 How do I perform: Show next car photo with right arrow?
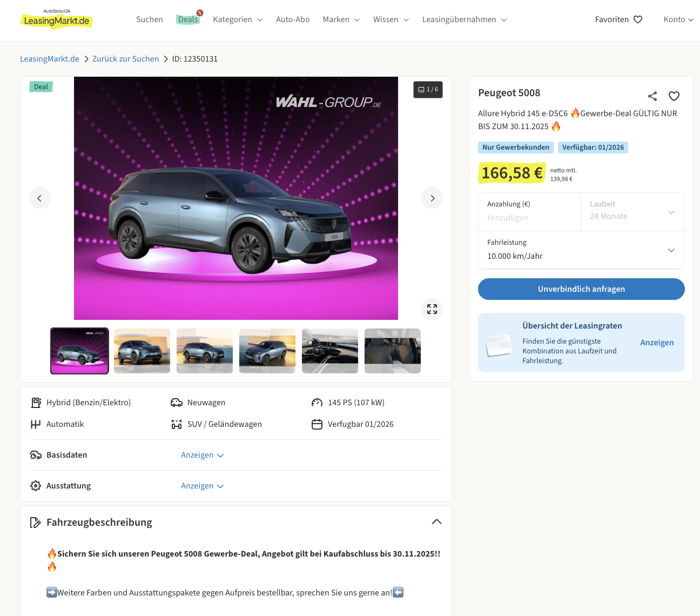tap(432, 198)
